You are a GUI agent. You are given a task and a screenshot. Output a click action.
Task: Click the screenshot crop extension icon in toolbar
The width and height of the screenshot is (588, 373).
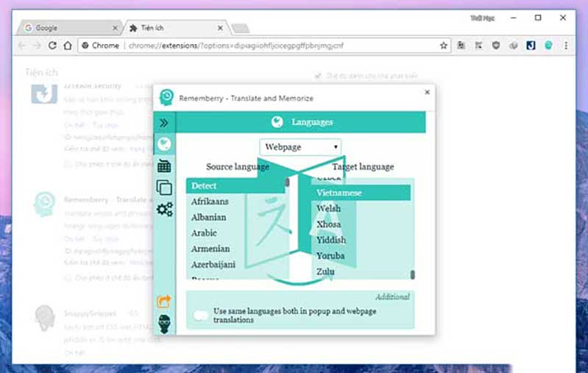coord(478,46)
